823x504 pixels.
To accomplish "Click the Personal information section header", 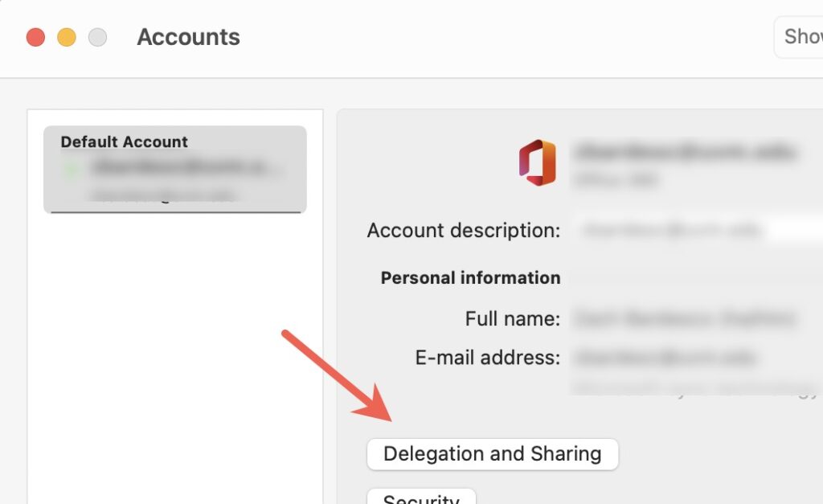I will pyautogui.click(x=469, y=277).
